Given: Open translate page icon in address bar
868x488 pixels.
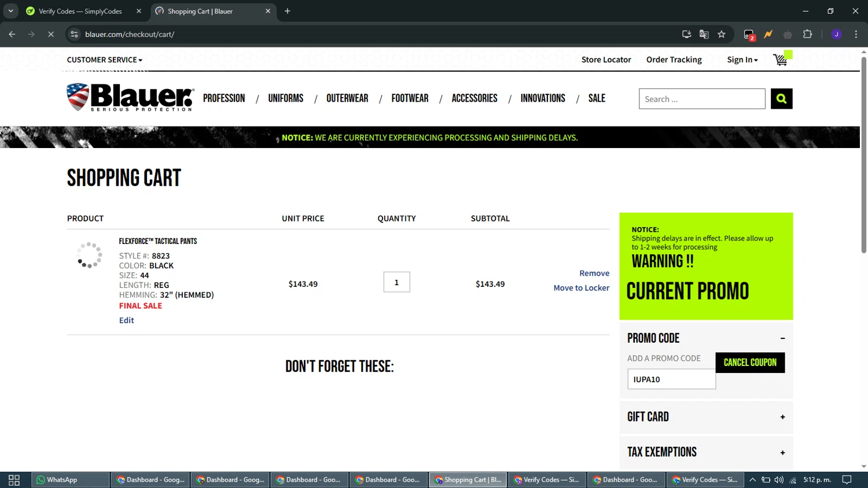Looking at the screenshot, I should [704, 34].
